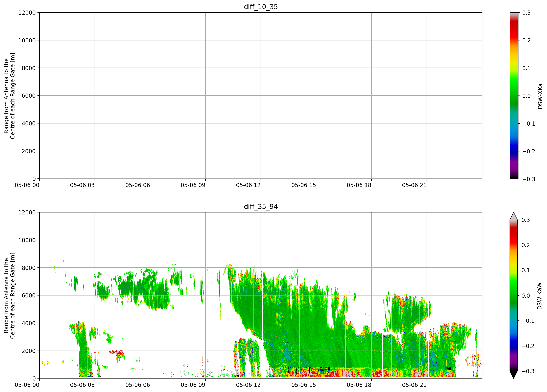547x392 pixels.
Task: Click '05-06 18' x-tick under diff_35_94 plot
Action: (x=359, y=385)
